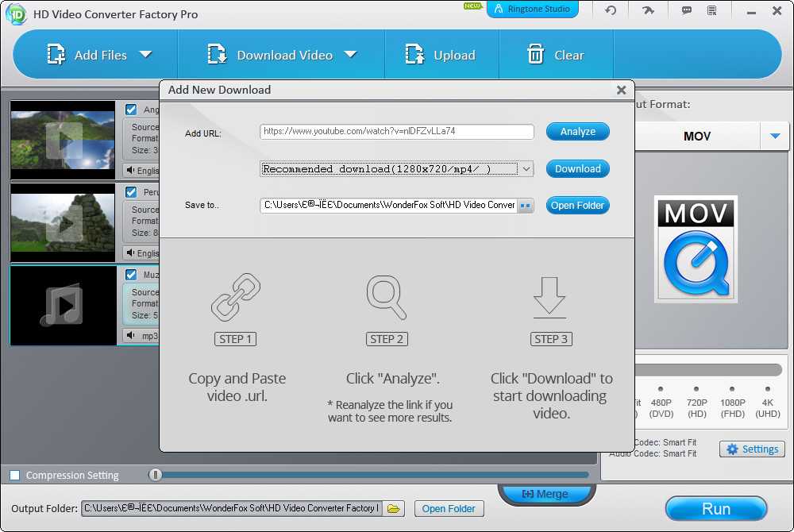Click the Upload icon in toolbar
794x532 pixels.
point(414,55)
